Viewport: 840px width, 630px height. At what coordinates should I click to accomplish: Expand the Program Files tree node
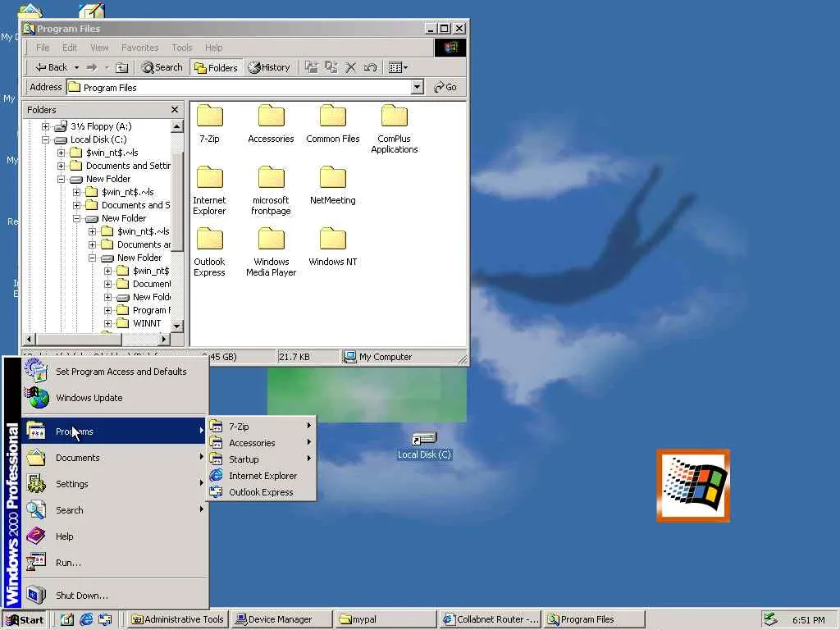(x=107, y=310)
